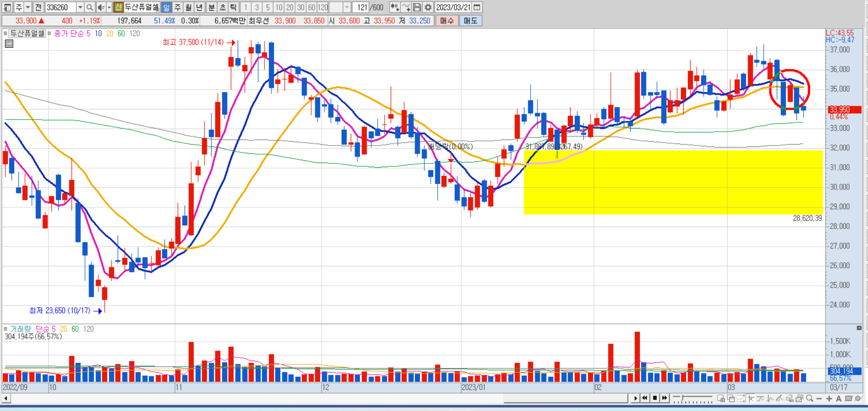The height and width of the screenshot is (411, 868).
Task: Open chart settings gear icon
Action: coord(428,7)
